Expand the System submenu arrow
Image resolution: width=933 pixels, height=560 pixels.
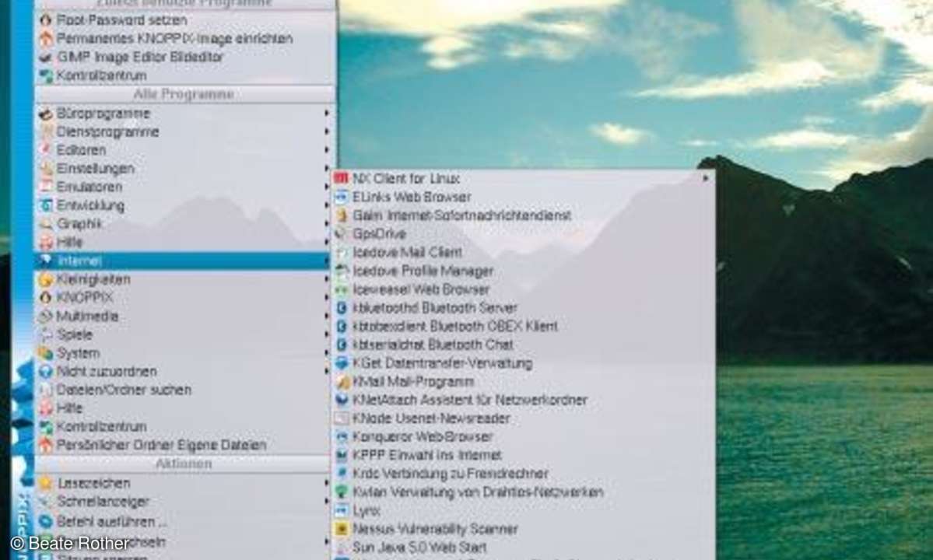(x=326, y=352)
